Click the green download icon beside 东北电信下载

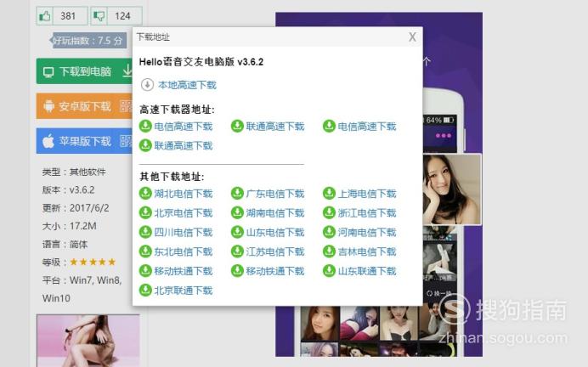click(x=145, y=251)
